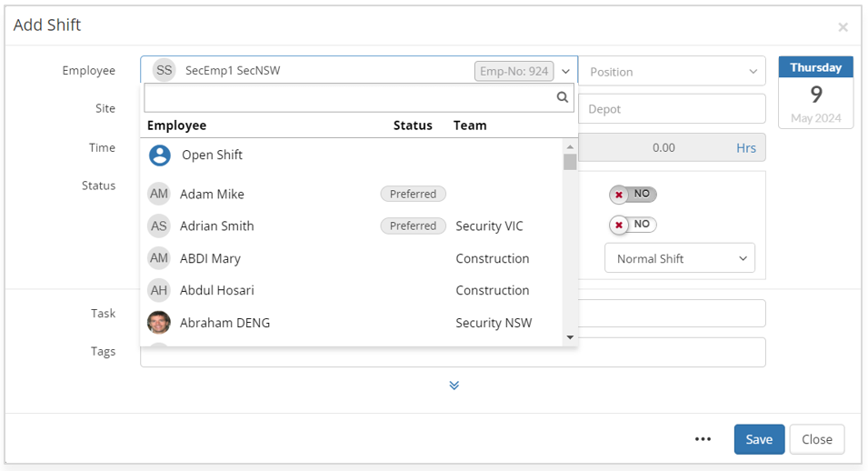Viewport: 868px width, 471px height.
Task: Click the search magnifier icon in employee dropdown
Action: click(563, 97)
